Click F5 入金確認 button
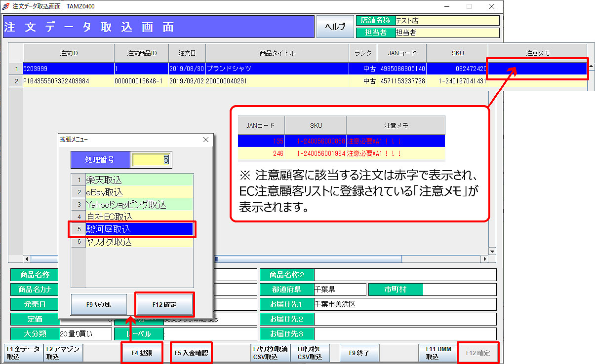The image size is (595, 364). (192, 353)
